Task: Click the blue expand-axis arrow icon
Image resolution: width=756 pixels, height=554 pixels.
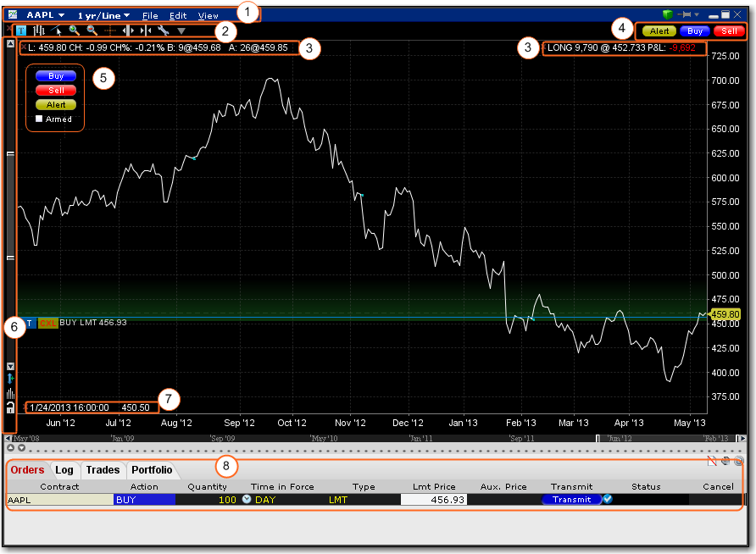Action: coord(9,377)
